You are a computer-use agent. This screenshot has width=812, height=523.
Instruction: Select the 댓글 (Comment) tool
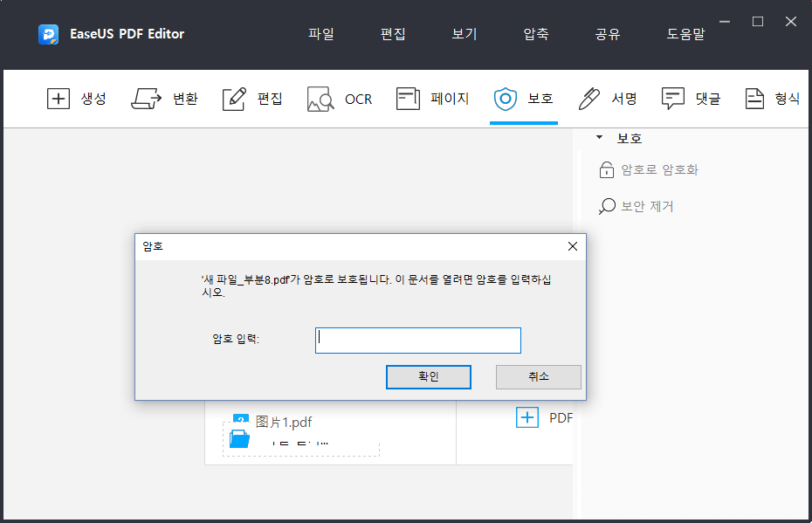[x=691, y=99]
